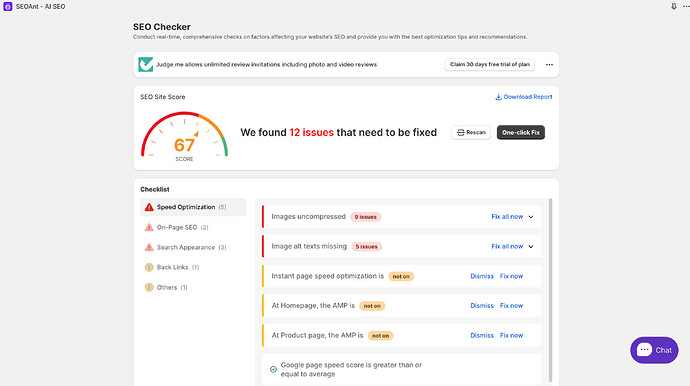Click the warning icon beside Search Appearance

pos(149,247)
